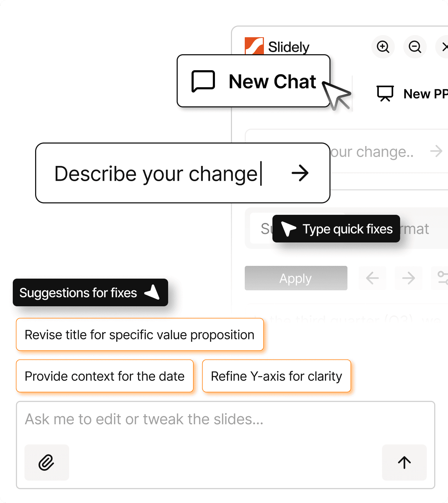Click the speech bubble icon on New Chat
This screenshot has height=503, width=448.
pyautogui.click(x=203, y=81)
